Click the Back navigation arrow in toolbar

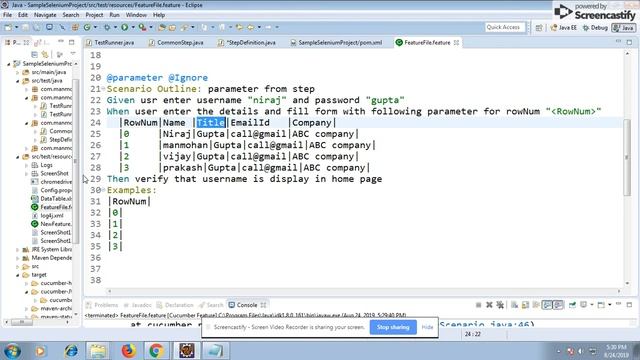(x=251, y=27)
